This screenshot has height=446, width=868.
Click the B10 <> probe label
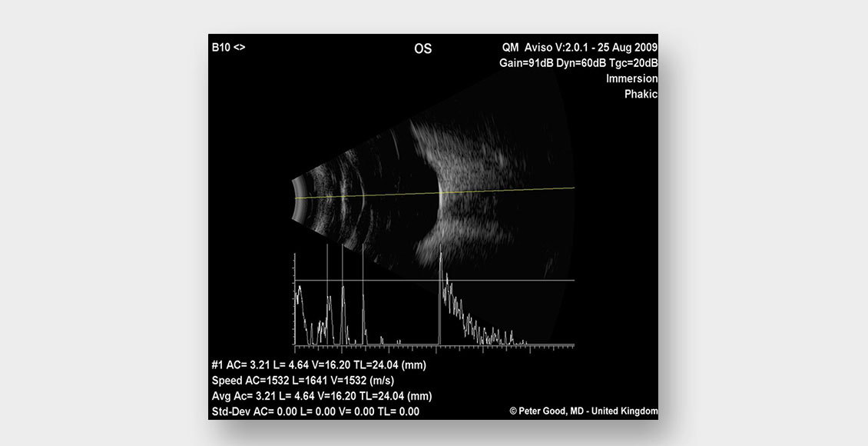pos(228,47)
